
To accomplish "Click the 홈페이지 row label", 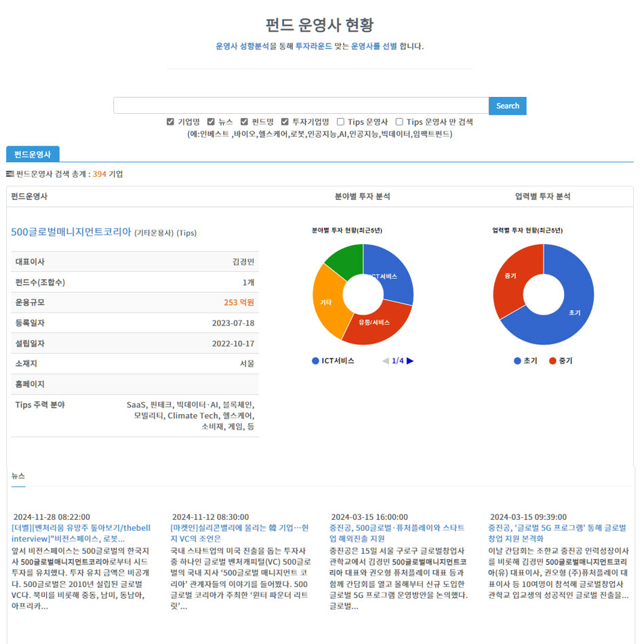I will tap(30, 384).
